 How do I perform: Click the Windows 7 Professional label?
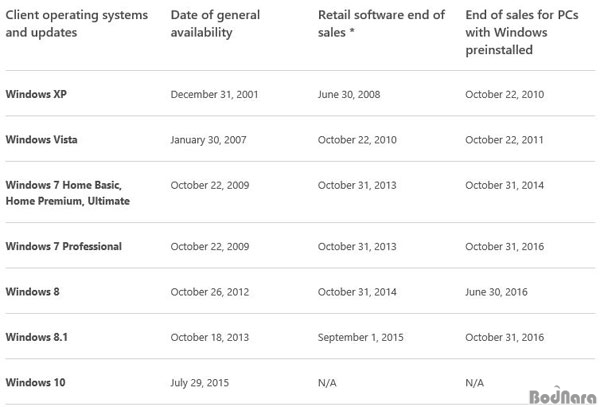tap(64, 246)
